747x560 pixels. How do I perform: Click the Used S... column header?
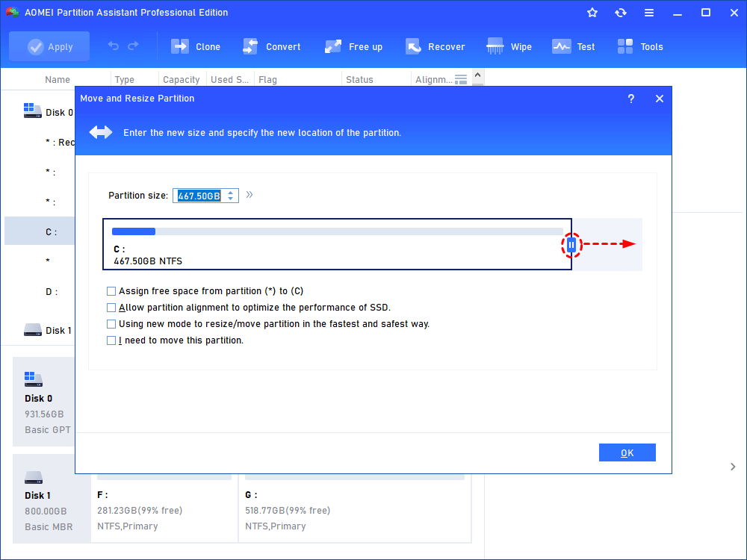tap(229, 80)
